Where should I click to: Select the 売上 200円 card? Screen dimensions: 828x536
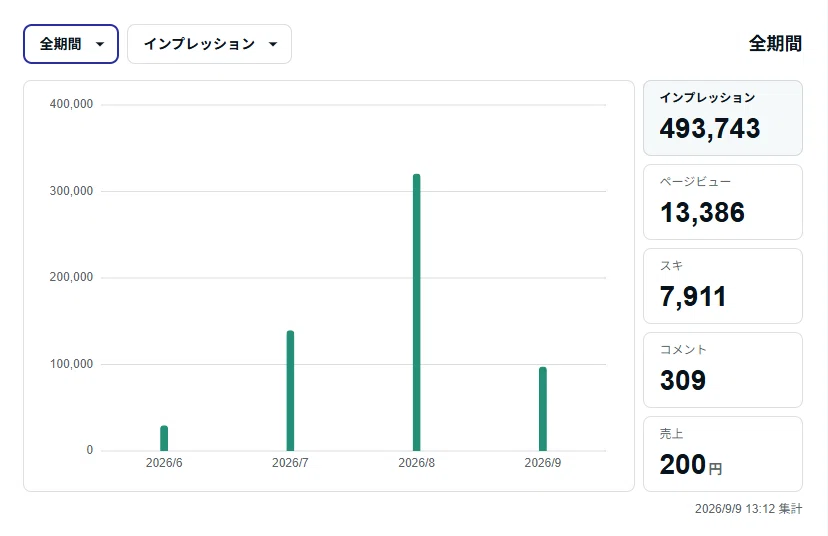click(722, 454)
